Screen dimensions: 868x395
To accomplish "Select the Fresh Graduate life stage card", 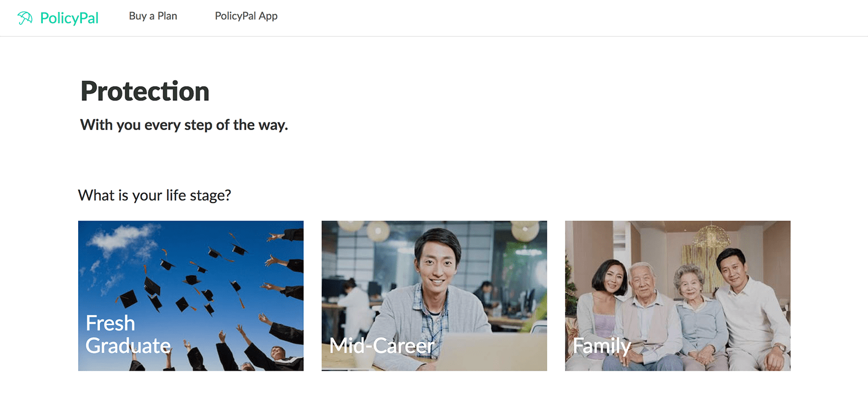I will pyautogui.click(x=191, y=296).
